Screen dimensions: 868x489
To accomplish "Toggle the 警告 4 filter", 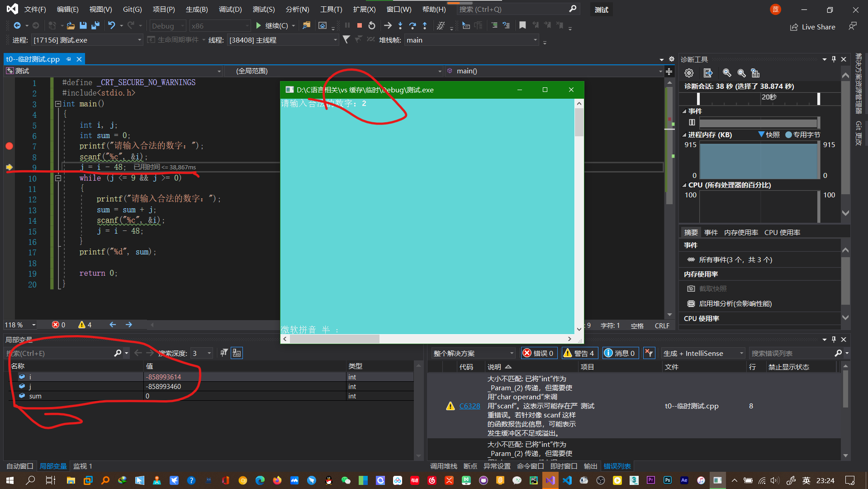I will pos(579,353).
